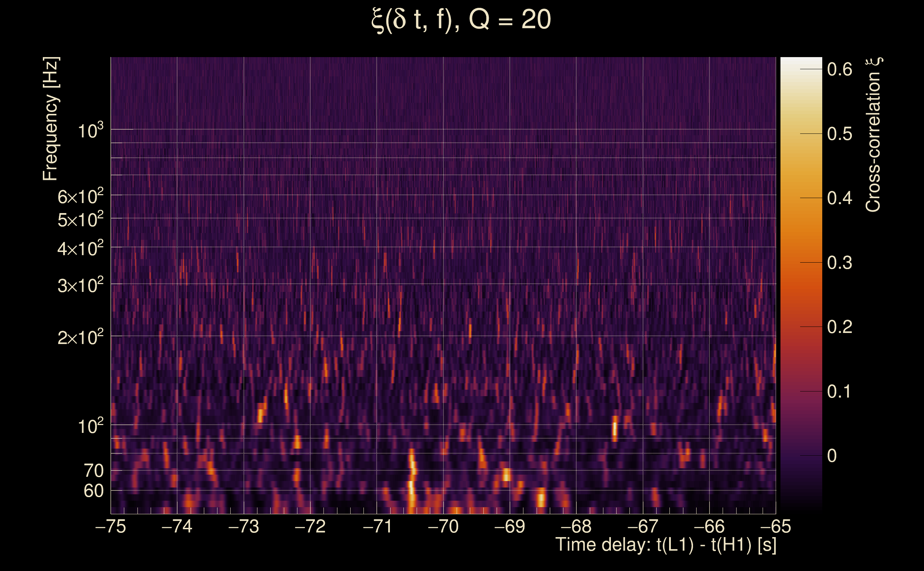Click the Cross-correlation ξ colorbar label
The width and height of the screenshot is (924, 571).
(873, 135)
